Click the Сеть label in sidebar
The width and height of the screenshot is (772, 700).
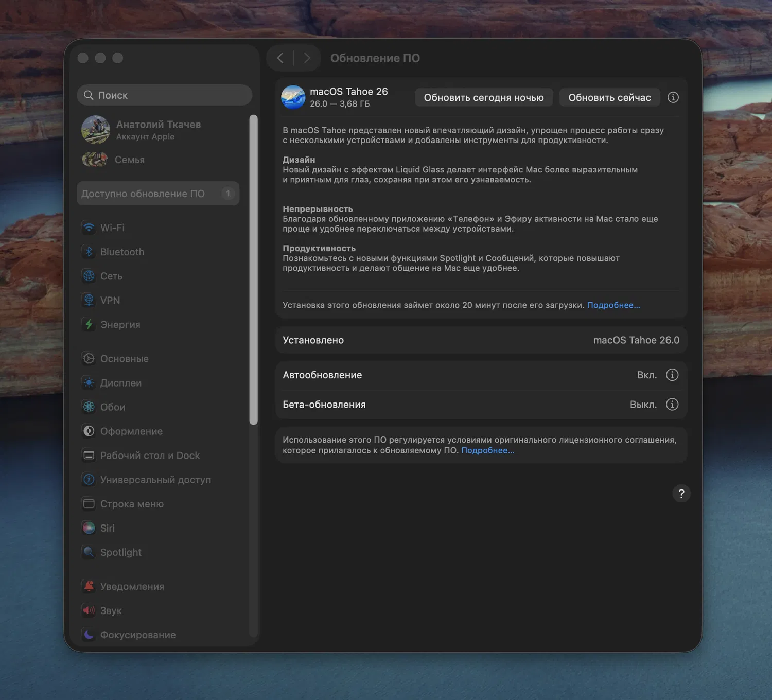[111, 276]
